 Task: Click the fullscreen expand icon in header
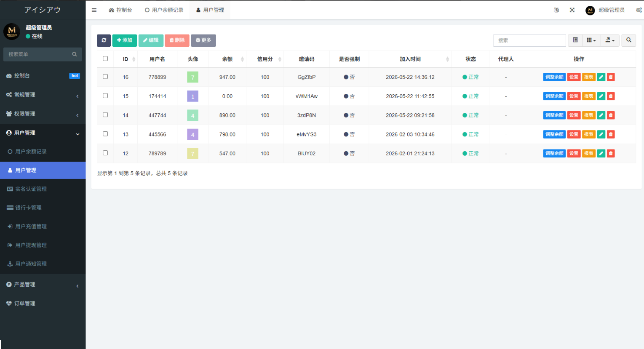tap(572, 10)
